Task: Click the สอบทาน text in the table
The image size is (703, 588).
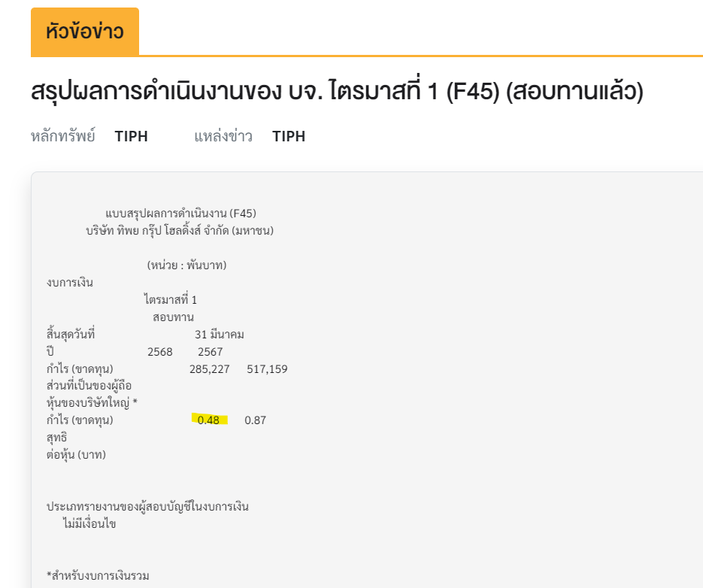Action: 173,317
